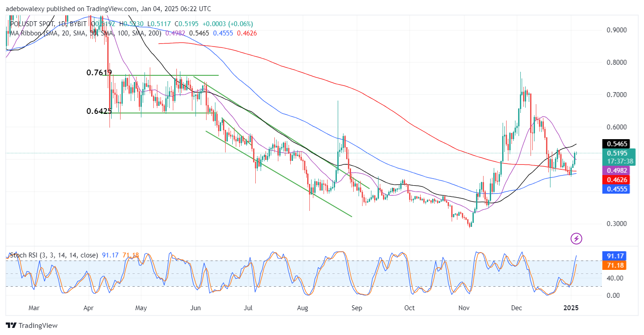This screenshot has width=644, height=335.
Task: Click the purple lightning bolt icon
Action: [576, 239]
